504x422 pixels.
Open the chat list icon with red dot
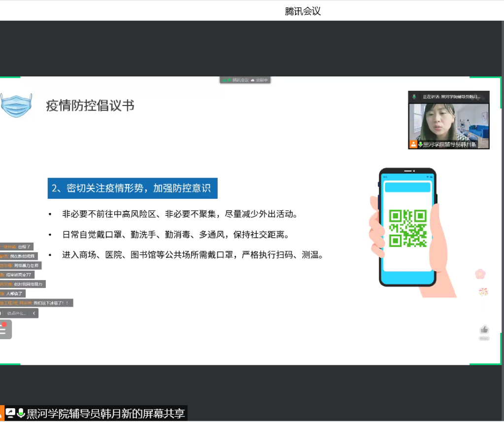(x=4, y=330)
